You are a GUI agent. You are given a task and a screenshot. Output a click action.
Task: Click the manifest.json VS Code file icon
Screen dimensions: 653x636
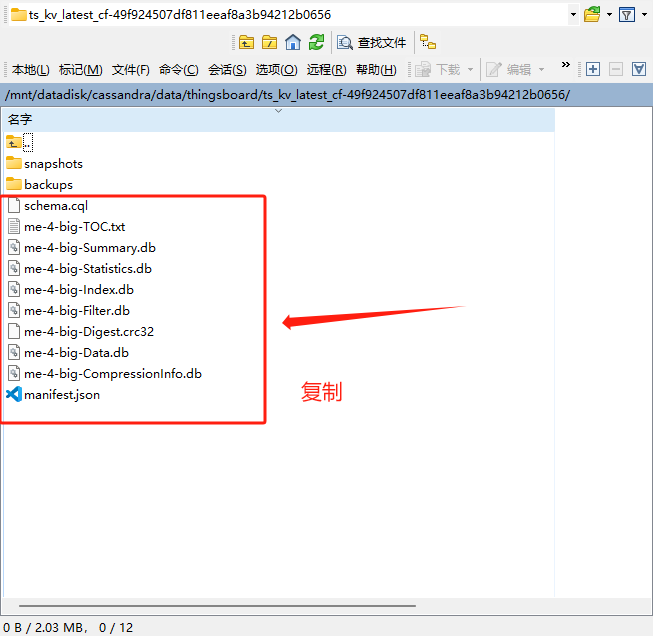tap(14, 394)
